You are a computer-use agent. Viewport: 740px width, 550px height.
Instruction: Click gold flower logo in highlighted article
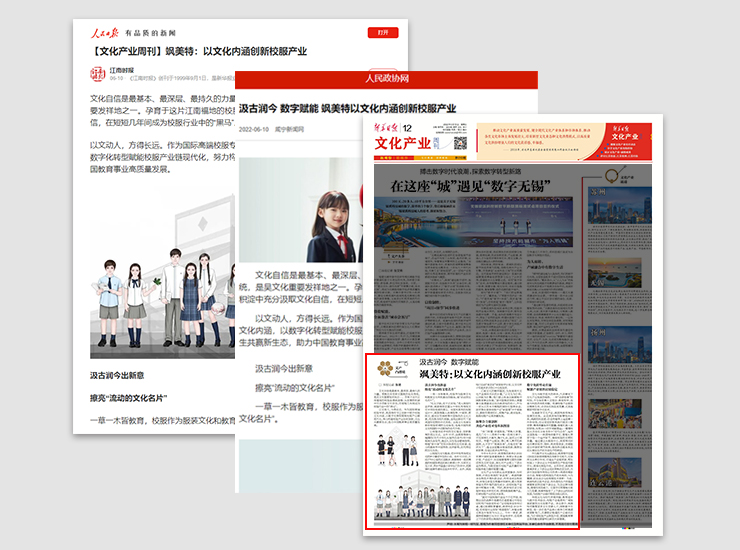click(385, 368)
